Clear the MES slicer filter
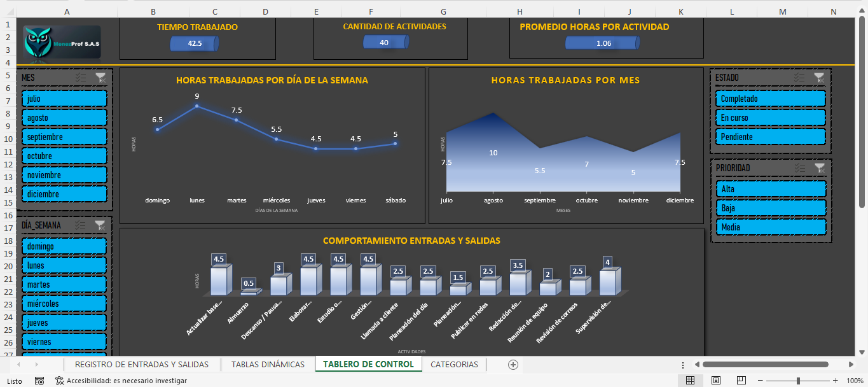868x387 pixels. click(x=100, y=78)
